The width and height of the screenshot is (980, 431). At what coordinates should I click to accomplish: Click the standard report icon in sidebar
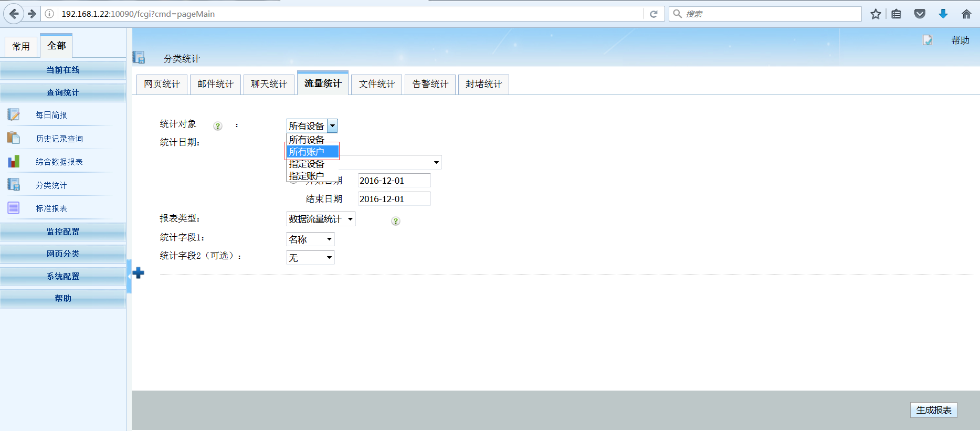(14, 208)
